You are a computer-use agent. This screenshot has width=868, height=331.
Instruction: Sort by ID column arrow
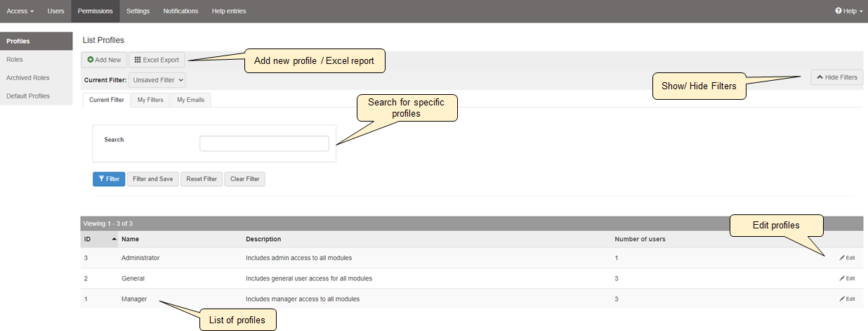point(114,240)
